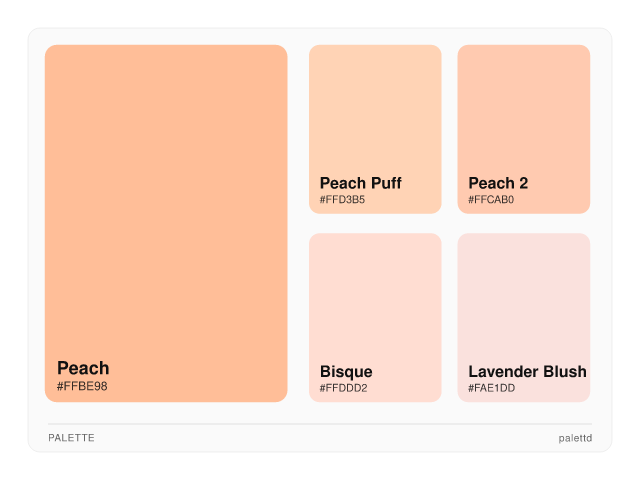Screen dimensions: 640x480
Task: Click the #FFD3B5 hex code
Action: (x=342, y=199)
